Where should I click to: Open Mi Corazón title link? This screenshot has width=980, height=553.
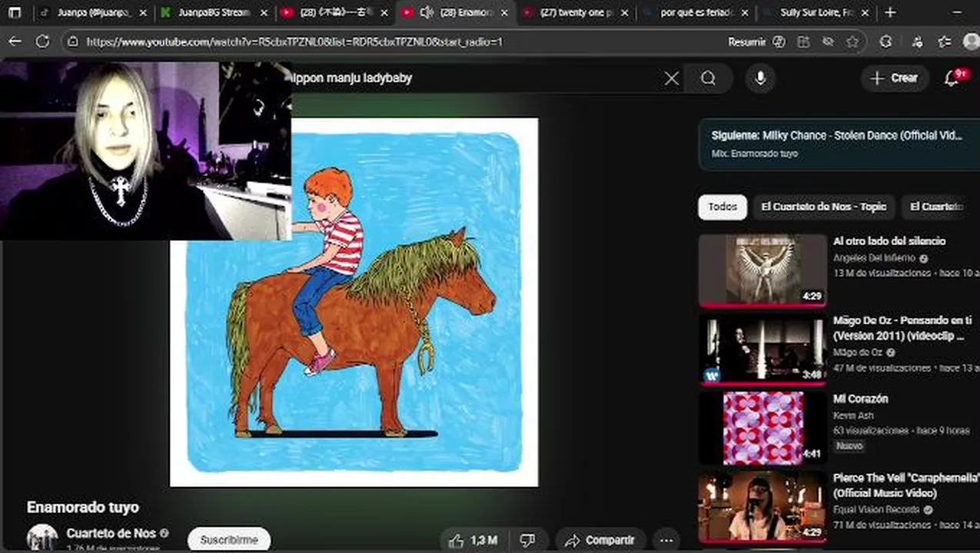(x=860, y=399)
